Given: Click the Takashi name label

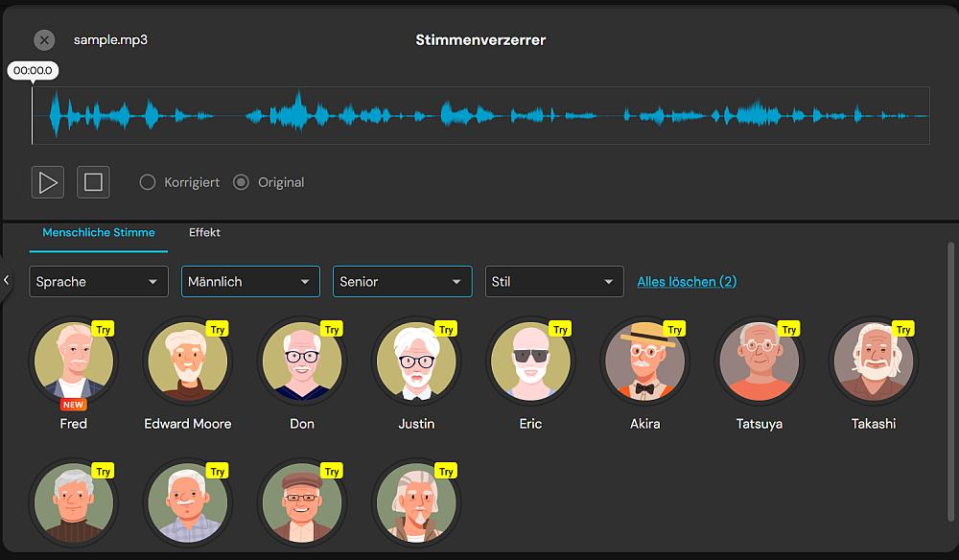Looking at the screenshot, I should [x=874, y=424].
